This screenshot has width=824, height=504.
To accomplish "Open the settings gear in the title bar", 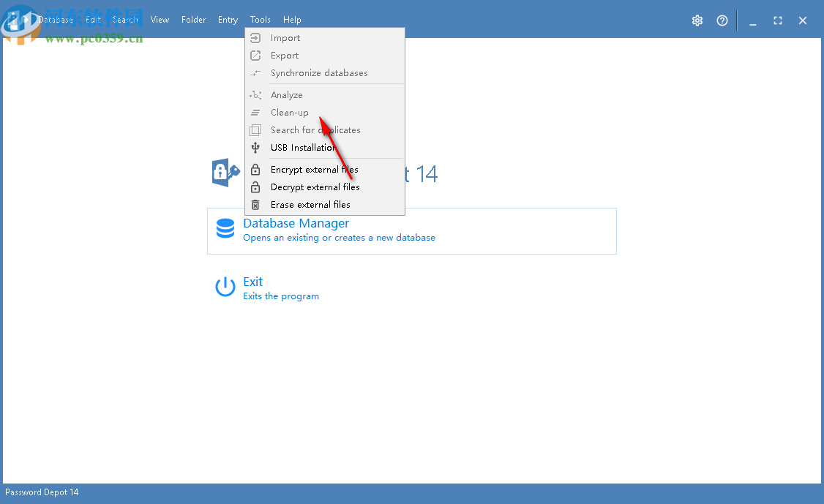I will coord(697,20).
